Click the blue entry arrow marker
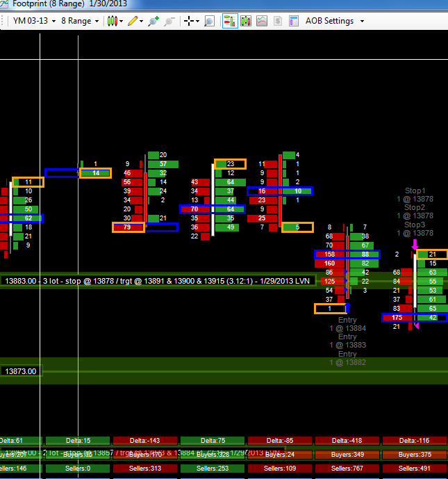Viewport: 448px width, 479px height. coord(347,307)
